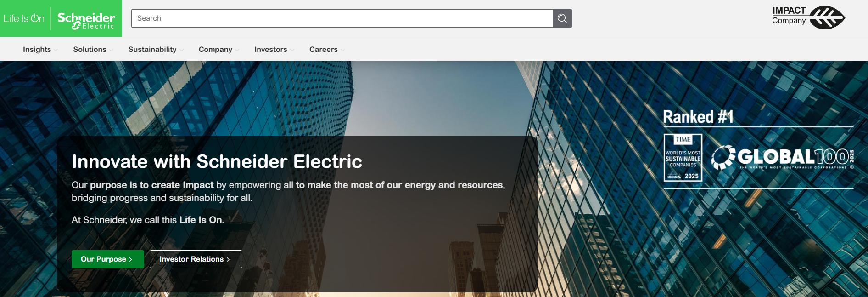Expand the Insights menu chevron

coord(56,50)
